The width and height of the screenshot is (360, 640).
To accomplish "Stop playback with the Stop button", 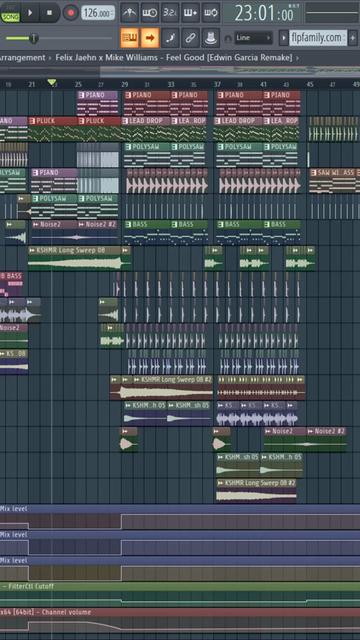I will pyautogui.click(x=49, y=13).
